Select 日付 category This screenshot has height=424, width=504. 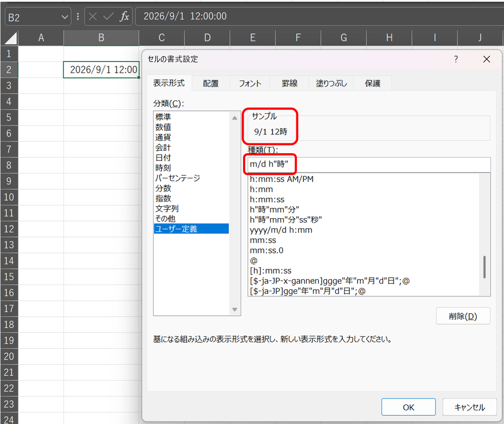point(191,158)
